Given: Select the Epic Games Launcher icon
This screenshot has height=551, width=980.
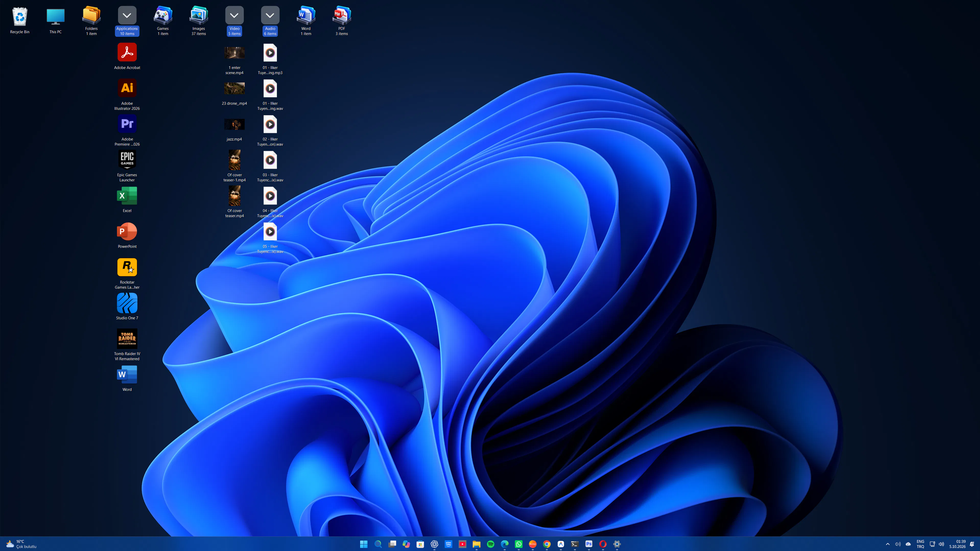Looking at the screenshot, I should click(127, 166).
